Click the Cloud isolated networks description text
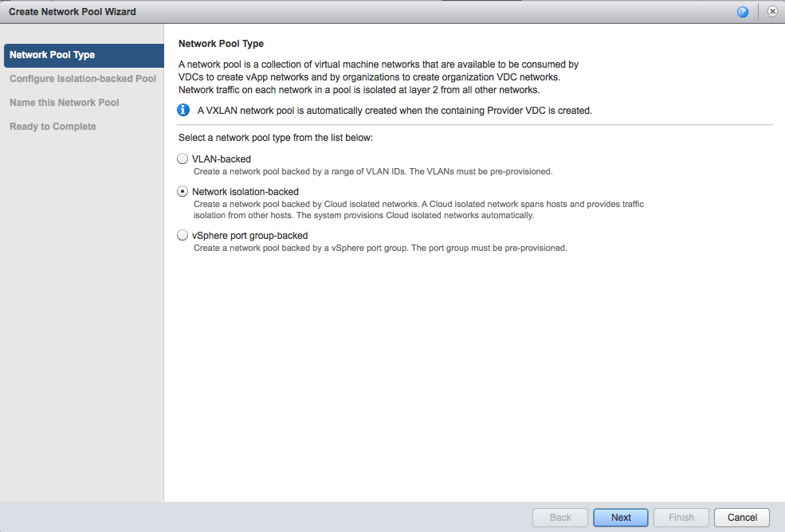 pos(418,209)
